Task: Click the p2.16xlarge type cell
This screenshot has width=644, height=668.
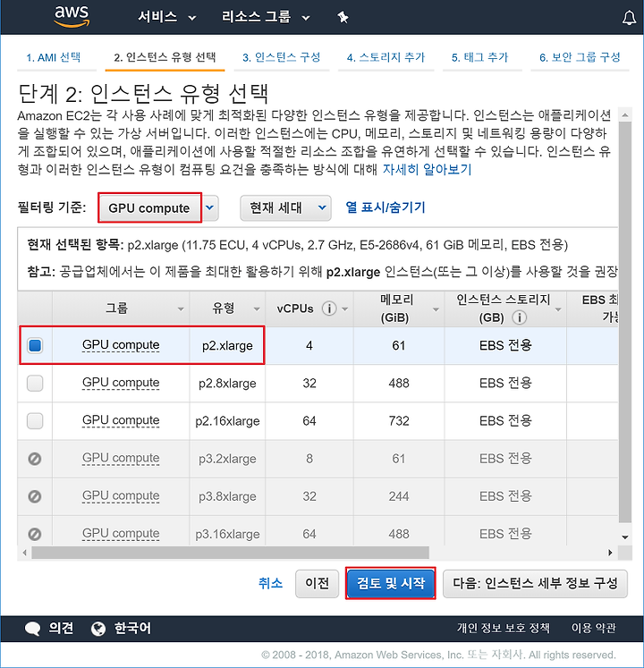Action: [227, 421]
